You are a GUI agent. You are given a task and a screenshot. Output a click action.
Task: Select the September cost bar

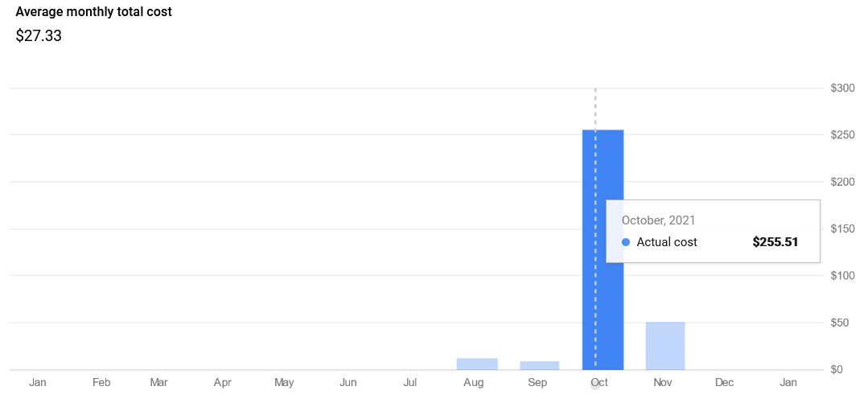539,365
